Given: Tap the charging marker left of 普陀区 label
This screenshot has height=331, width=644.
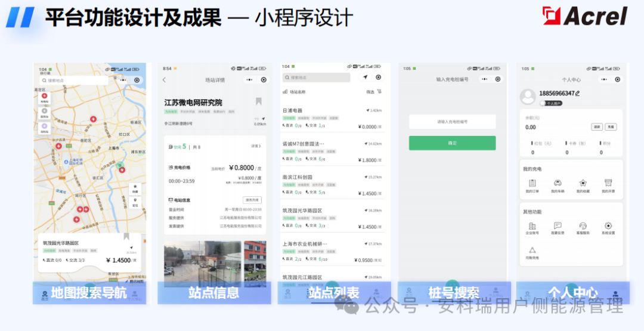Looking at the screenshot, I should coord(58,146).
